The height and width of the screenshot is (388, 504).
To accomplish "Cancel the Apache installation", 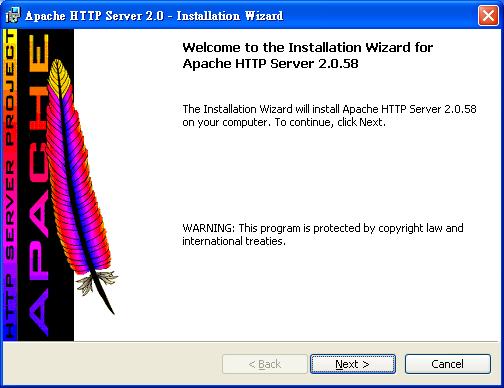I will pos(447,364).
